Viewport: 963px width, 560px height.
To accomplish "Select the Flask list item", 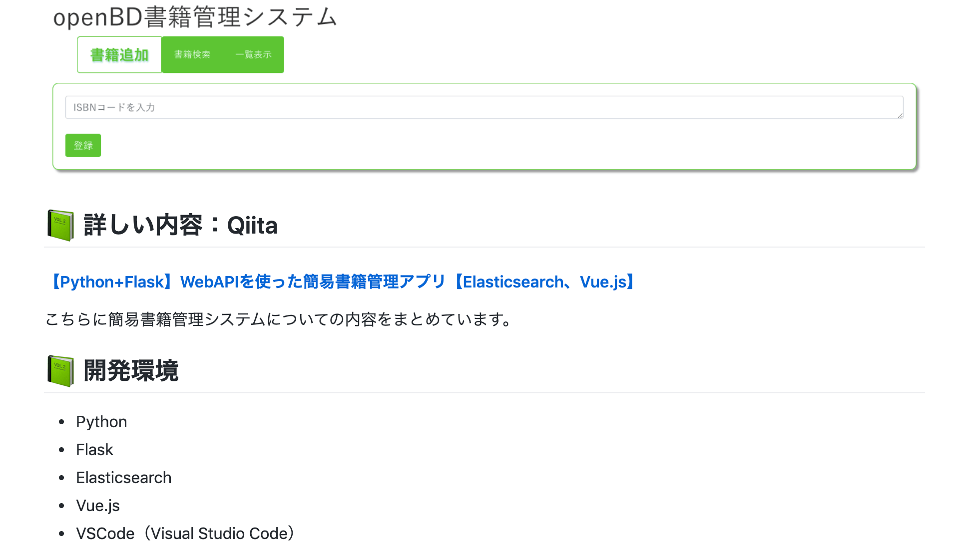I will tap(94, 450).
